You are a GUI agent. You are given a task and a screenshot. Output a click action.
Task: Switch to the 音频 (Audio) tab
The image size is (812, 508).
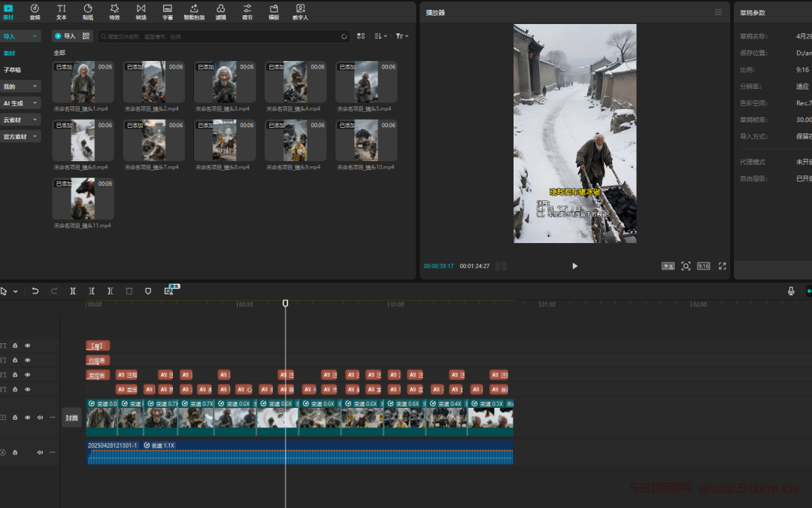tap(35, 11)
